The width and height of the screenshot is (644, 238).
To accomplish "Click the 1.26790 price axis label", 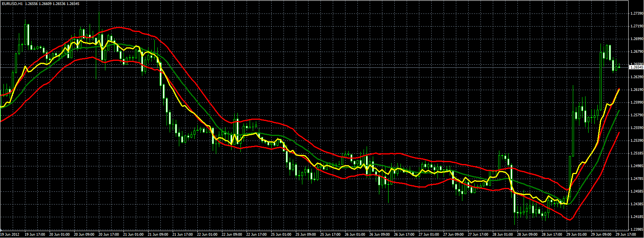I will point(637,52).
